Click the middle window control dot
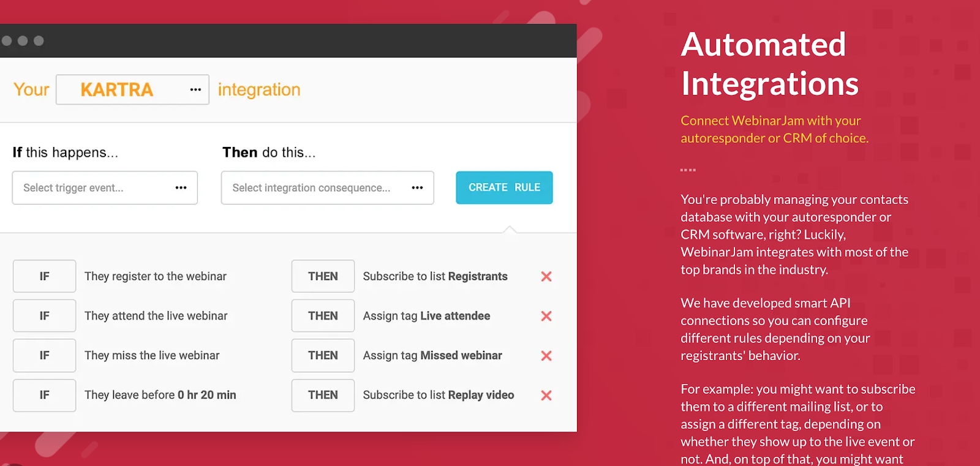 [23, 40]
